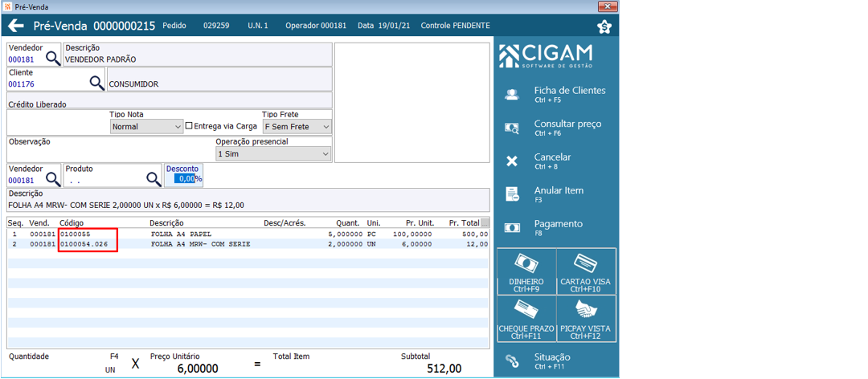Click the back arrow beside Pré-Venda

[x=17, y=26]
